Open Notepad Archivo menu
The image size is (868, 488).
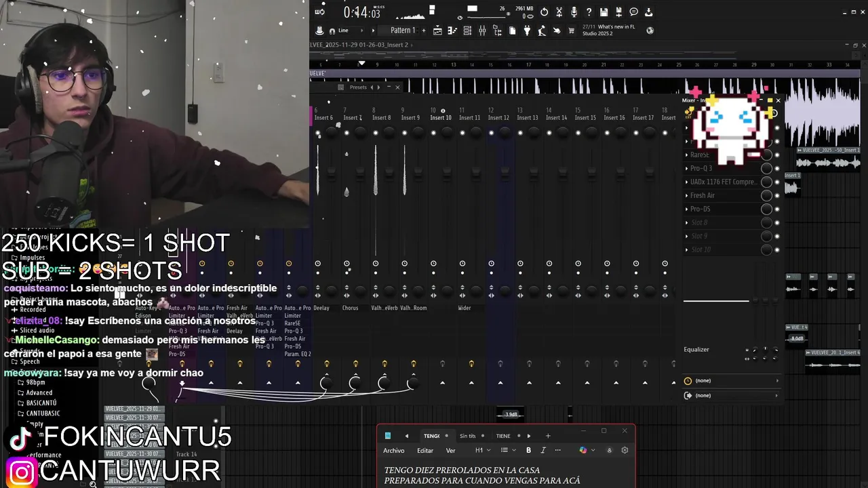[x=394, y=450]
